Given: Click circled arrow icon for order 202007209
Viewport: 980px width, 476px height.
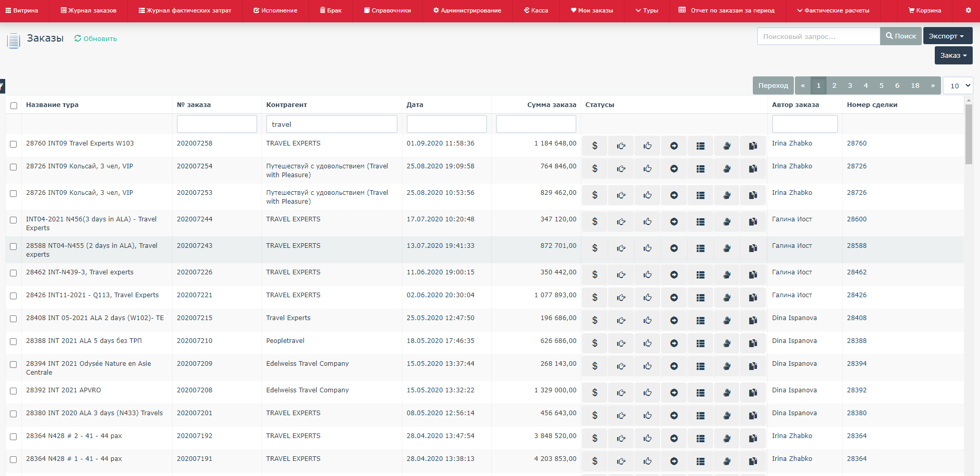Looking at the screenshot, I should click(x=674, y=366).
